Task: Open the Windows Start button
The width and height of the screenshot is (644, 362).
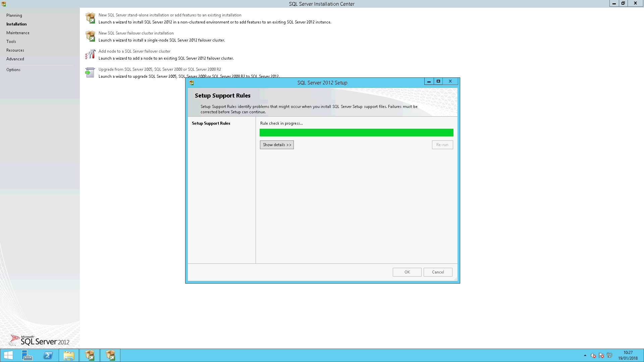Action: [8, 355]
